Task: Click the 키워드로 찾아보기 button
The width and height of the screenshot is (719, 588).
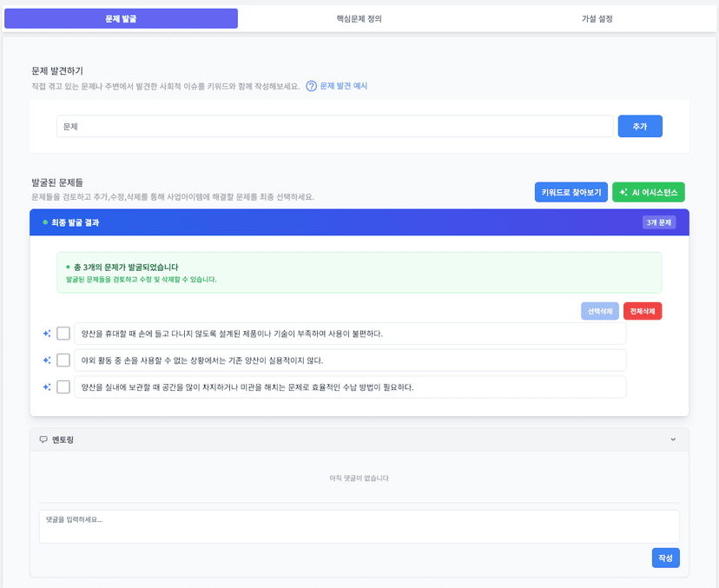Action: coord(571,193)
